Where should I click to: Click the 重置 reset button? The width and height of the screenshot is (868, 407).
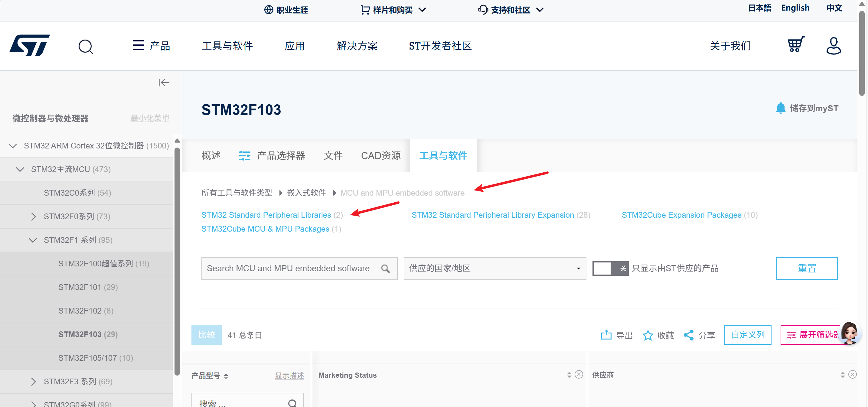pyautogui.click(x=807, y=269)
